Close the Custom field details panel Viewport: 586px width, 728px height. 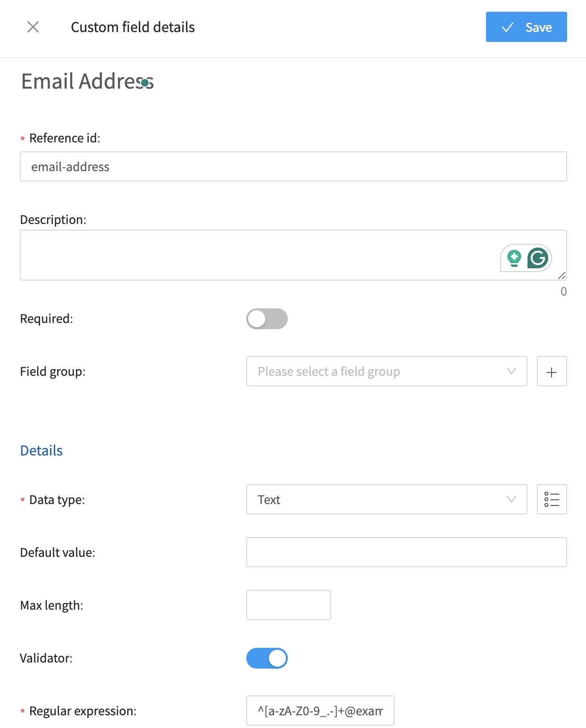pos(33,27)
